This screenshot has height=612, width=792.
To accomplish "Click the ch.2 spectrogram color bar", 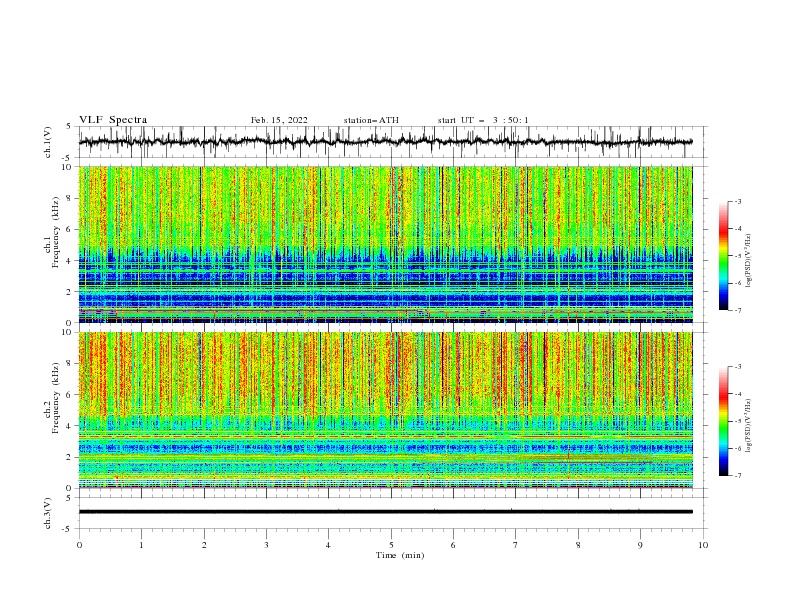I will [723, 421].
